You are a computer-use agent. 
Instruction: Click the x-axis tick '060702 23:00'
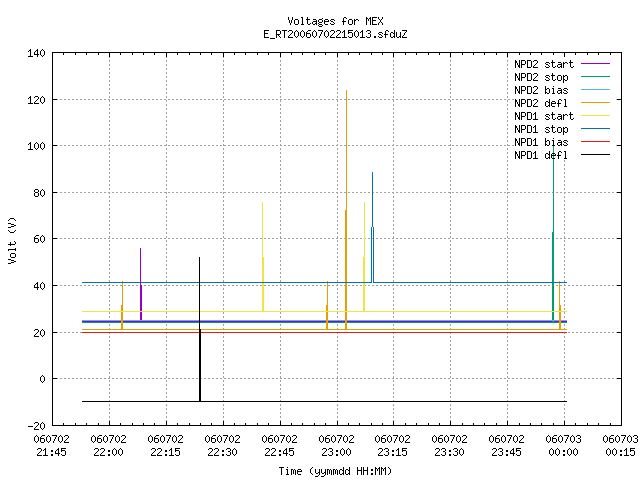[336, 446]
